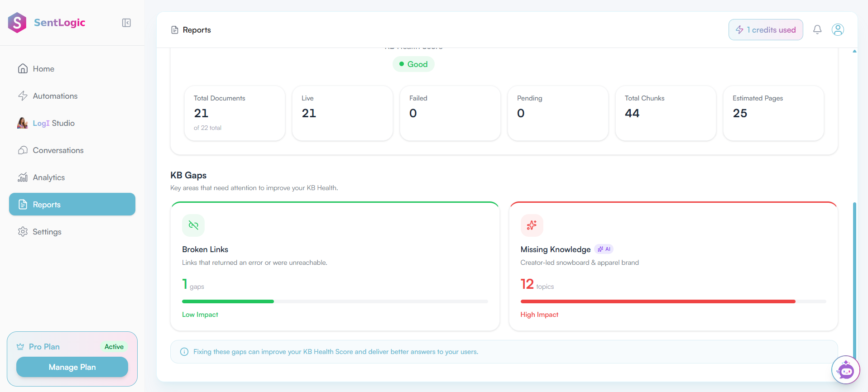Open notifications bell
868x392 pixels.
[x=817, y=30]
